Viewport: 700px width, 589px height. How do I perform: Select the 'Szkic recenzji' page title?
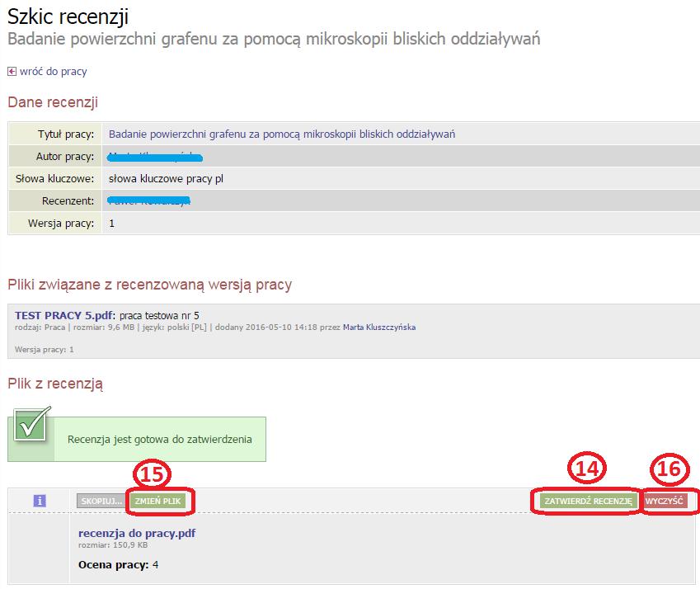68,16
